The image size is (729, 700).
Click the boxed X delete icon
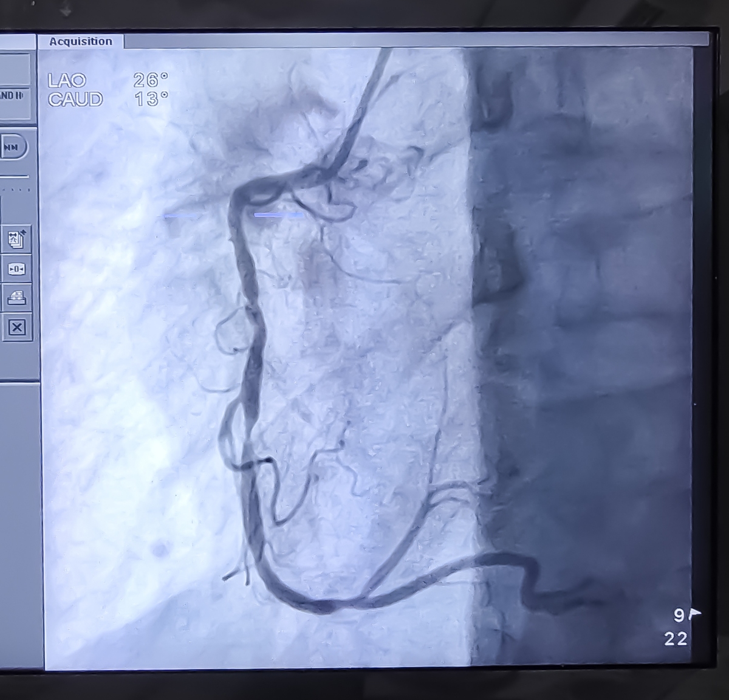[x=16, y=328]
